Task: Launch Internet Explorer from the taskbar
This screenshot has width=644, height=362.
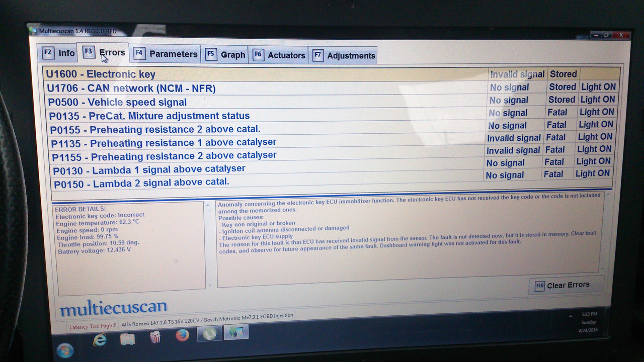Action: point(100,340)
